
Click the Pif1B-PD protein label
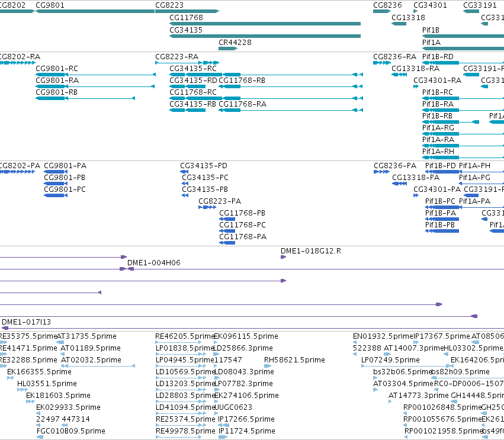(441, 166)
